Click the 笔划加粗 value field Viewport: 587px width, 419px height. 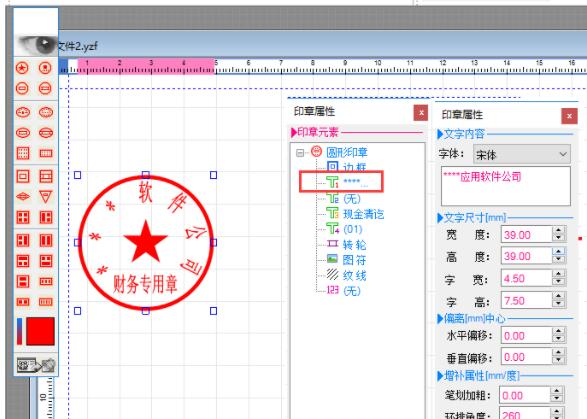tap(524, 395)
